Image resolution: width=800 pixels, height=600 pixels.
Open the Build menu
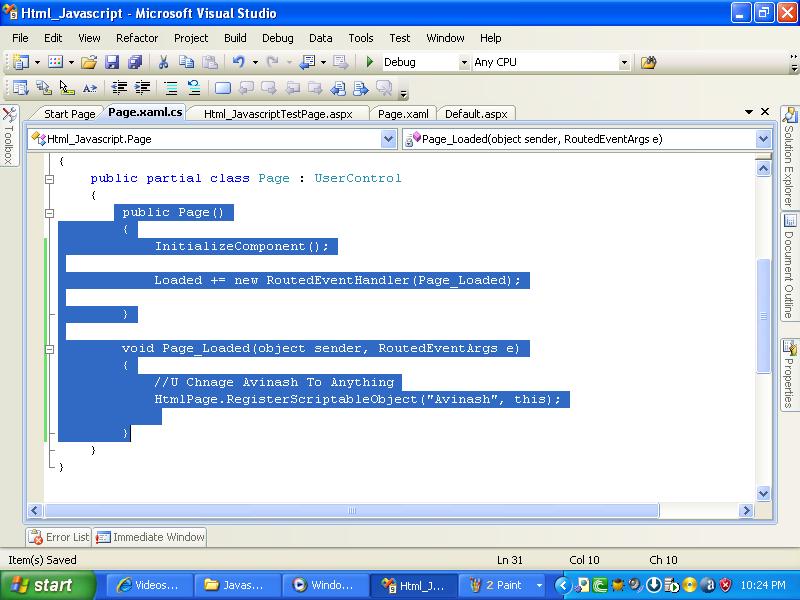click(235, 38)
